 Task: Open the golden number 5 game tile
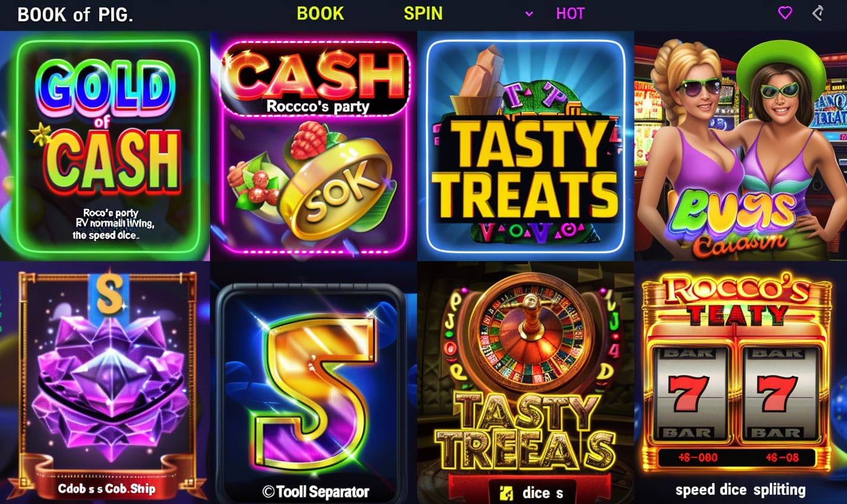[313, 383]
